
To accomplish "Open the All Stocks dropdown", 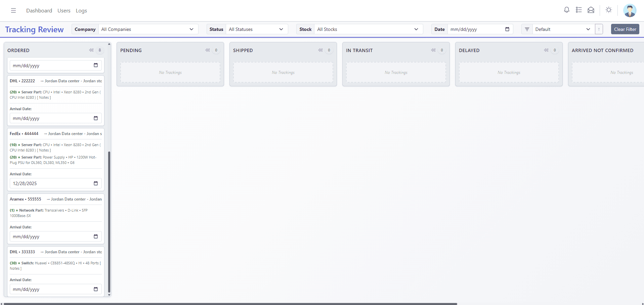I will tap(369, 29).
